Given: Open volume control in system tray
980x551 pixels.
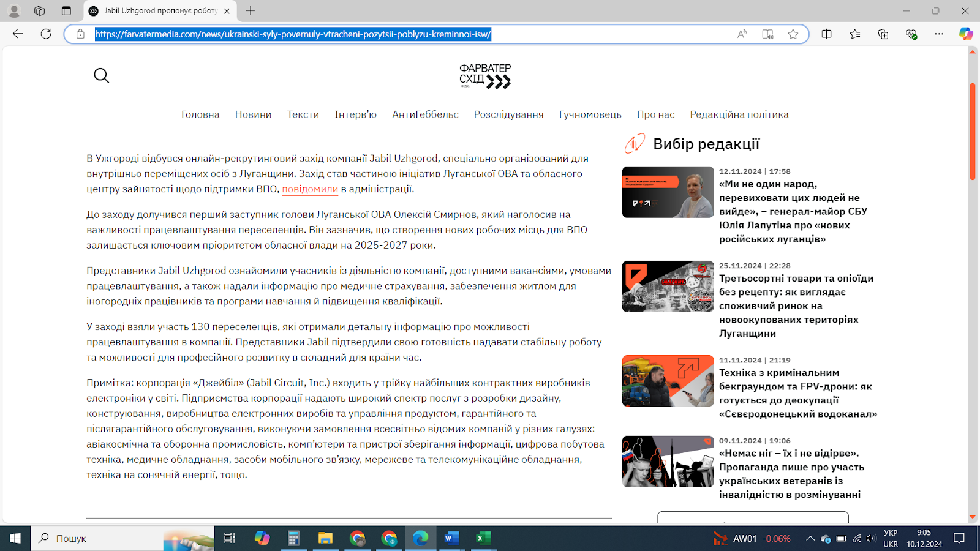Looking at the screenshot, I should [871, 539].
